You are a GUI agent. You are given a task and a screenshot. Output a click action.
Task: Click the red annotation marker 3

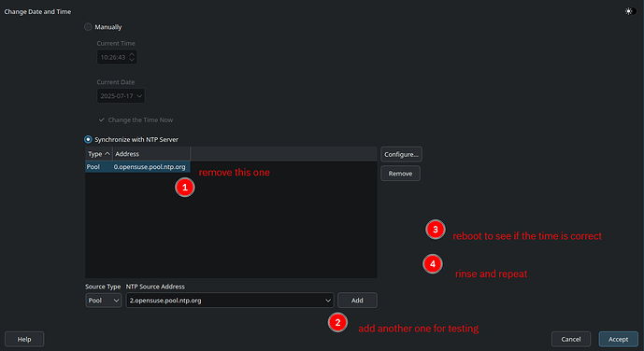(436, 230)
